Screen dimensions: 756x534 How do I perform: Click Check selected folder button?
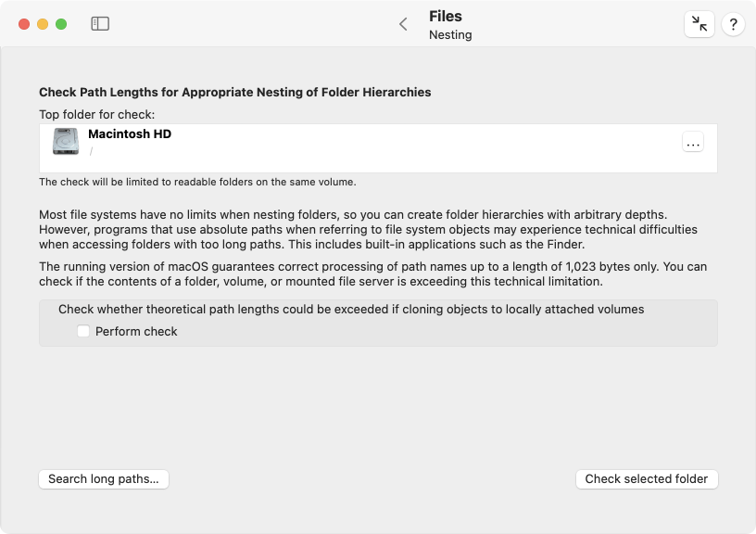coord(647,479)
